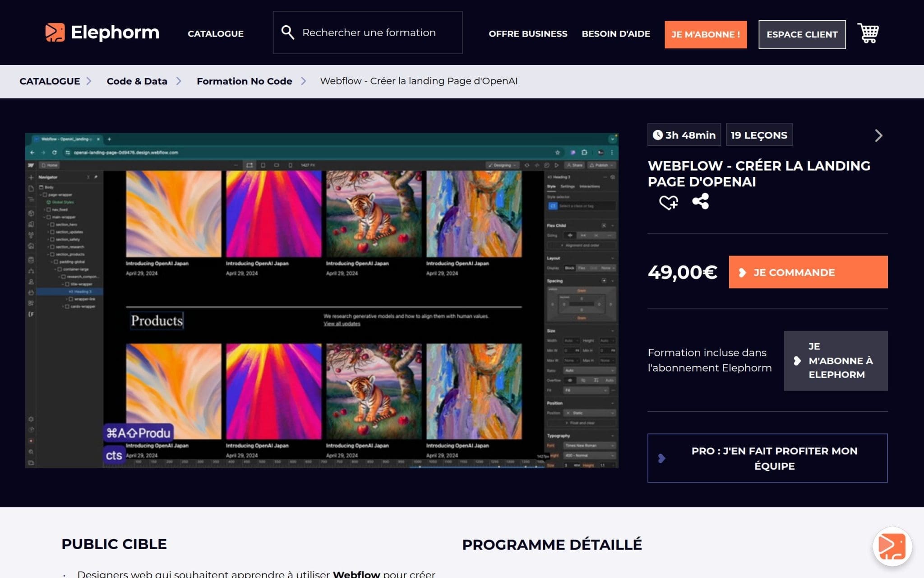Click PRO : J'EN FAIT PROFITER MON ÉQUIPE

pos(767,458)
